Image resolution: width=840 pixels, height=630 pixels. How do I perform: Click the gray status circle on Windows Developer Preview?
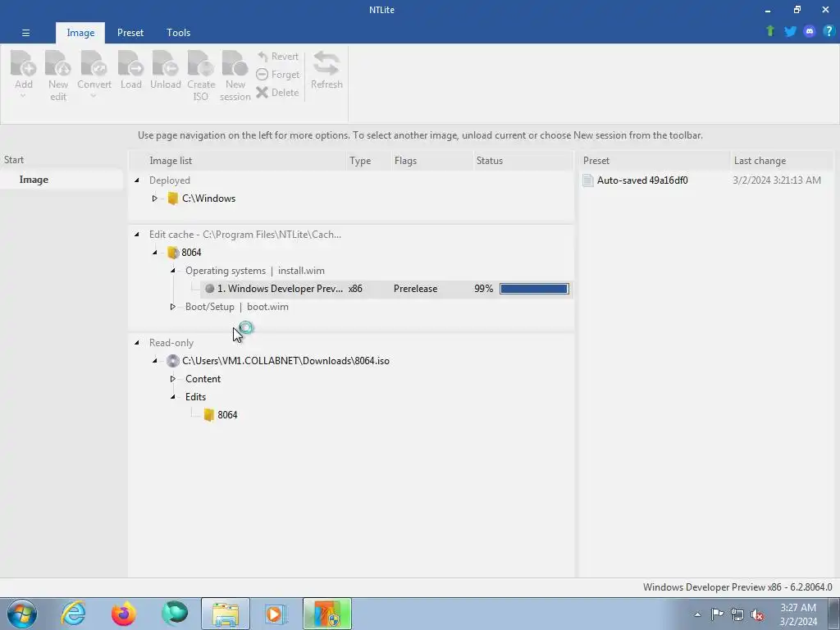pos(209,289)
